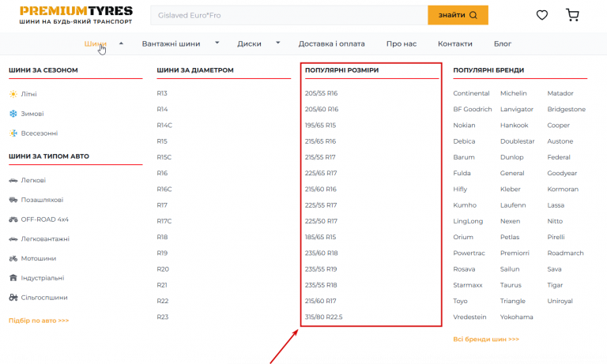The image size is (607, 364).
Task: Open Roadmarch brand link
Action: pos(565,253)
